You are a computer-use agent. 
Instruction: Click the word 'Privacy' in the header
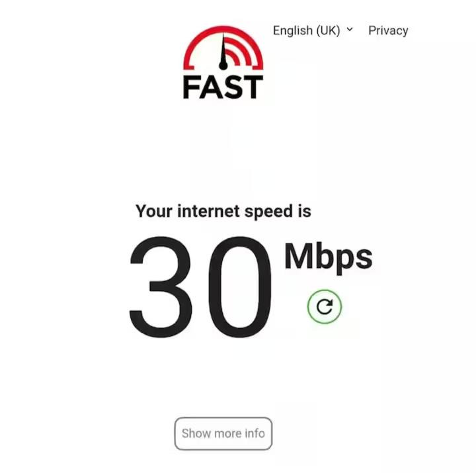click(388, 30)
